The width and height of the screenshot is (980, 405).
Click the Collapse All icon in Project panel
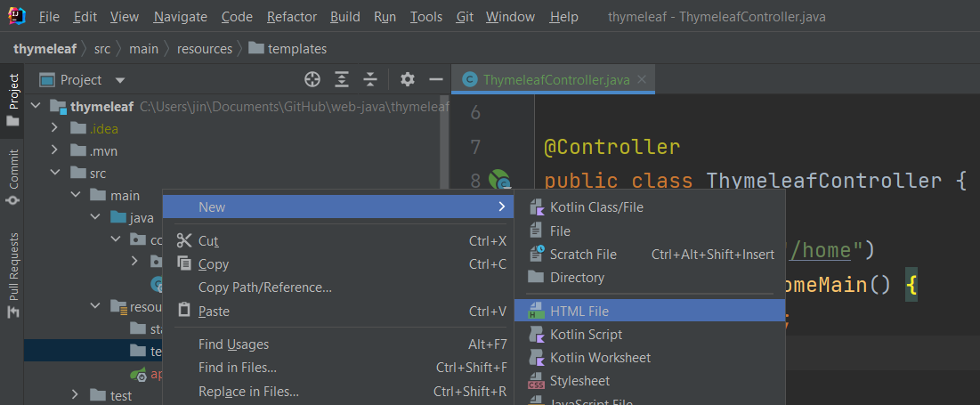pos(370,79)
